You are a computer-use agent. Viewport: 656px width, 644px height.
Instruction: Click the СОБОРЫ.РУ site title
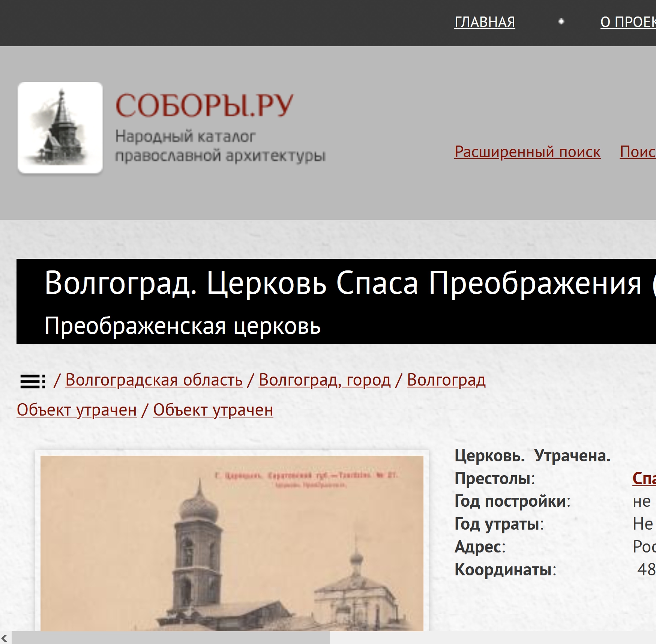(x=204, y=105)
